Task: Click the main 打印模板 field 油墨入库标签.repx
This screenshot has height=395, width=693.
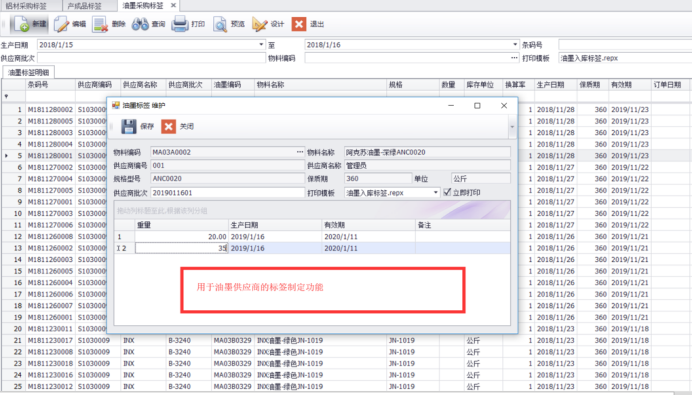Action: click(x=625, y=58)
